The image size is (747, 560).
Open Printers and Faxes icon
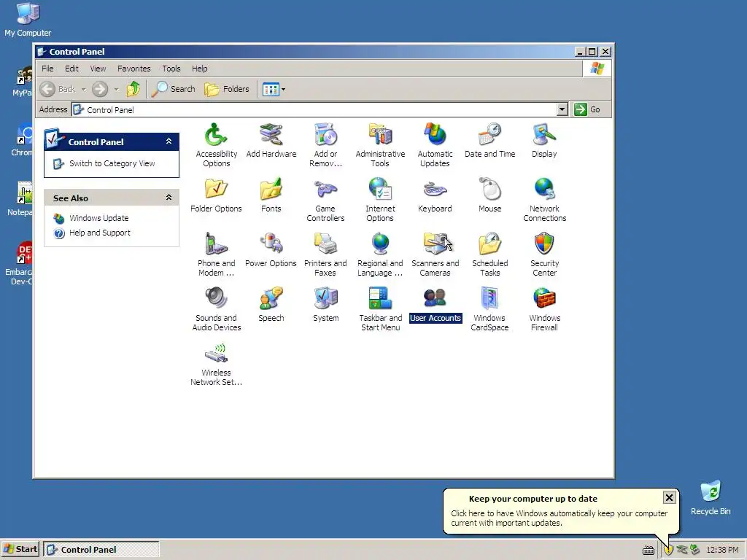tap(325, 254)
